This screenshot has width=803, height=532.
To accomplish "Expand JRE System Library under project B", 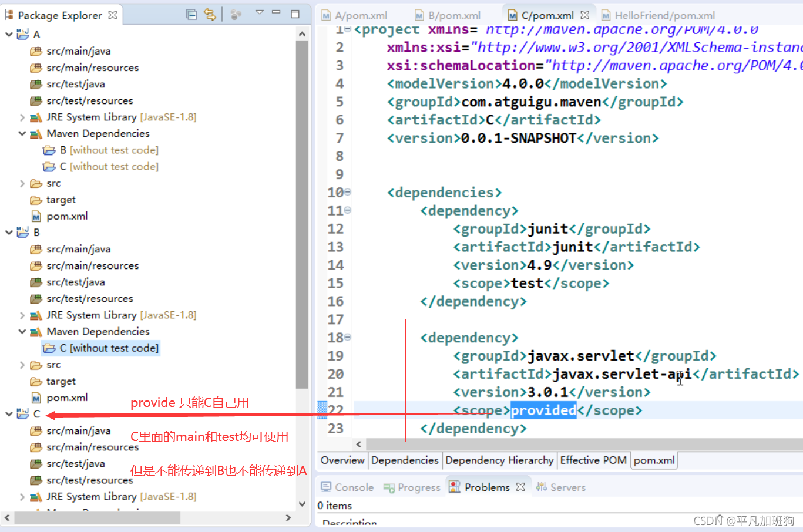I will (x=22, y=315).
